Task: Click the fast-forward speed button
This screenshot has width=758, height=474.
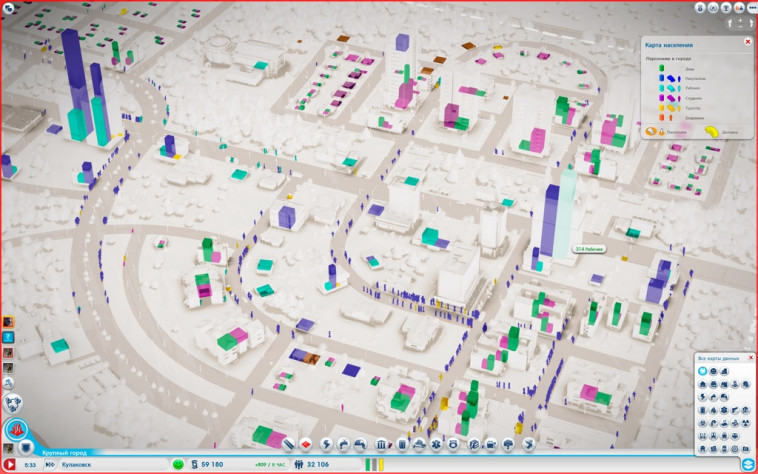Action: (x=50, y=464)
